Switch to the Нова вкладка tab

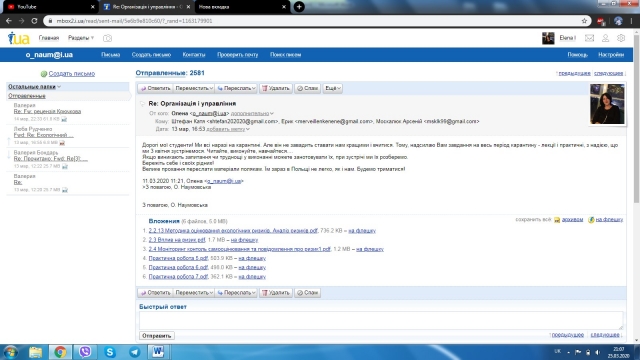242,7
